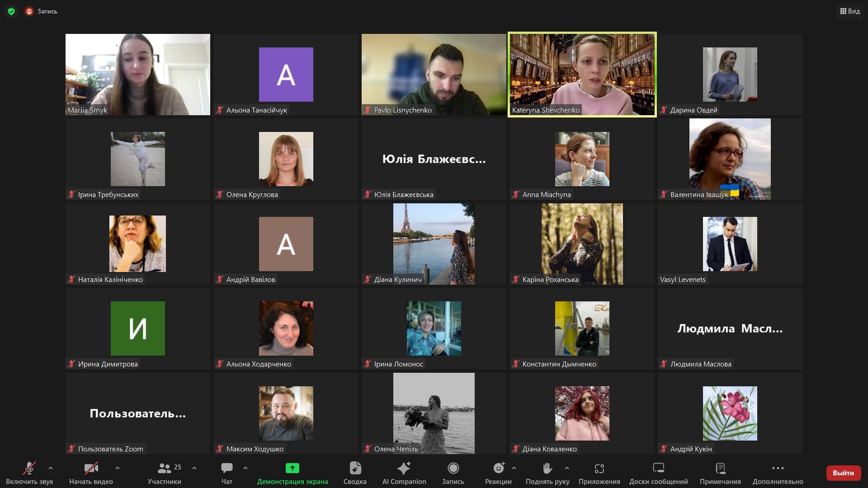868x488 pixels.
Task: Expand video options arrow next to camera
Action: [x=118, y=468]
